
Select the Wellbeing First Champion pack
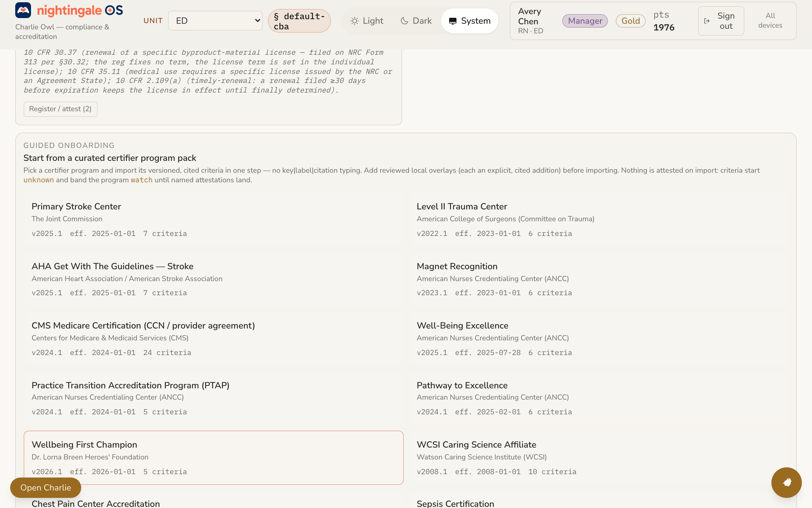click(x=213, y=457)
